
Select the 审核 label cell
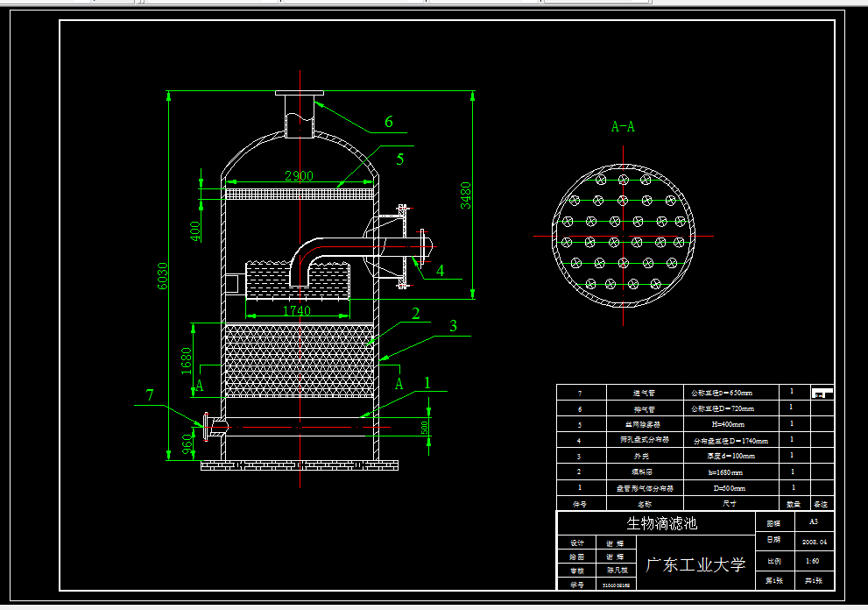[577, 571]
